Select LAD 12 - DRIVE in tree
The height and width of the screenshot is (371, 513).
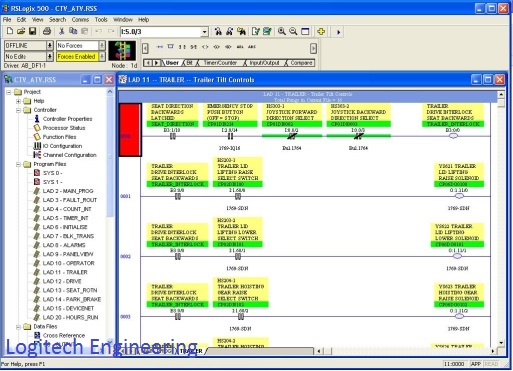pos(62,281)
